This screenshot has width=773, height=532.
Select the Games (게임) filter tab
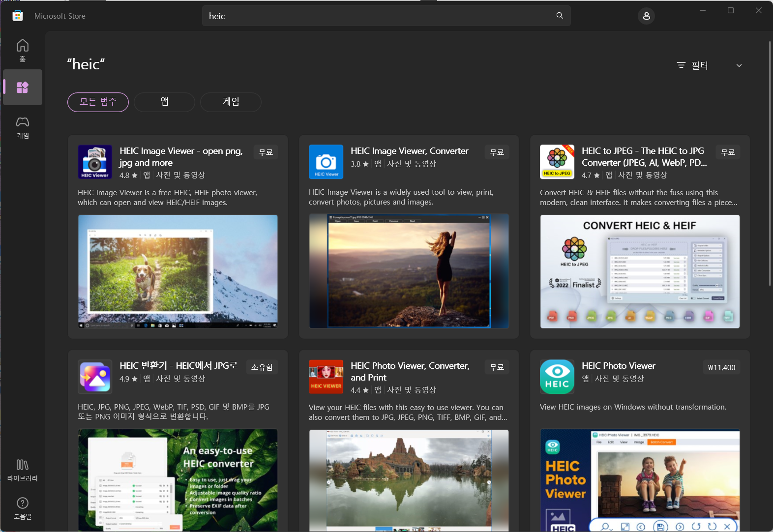pyautogui.click(x=231, y=102)
